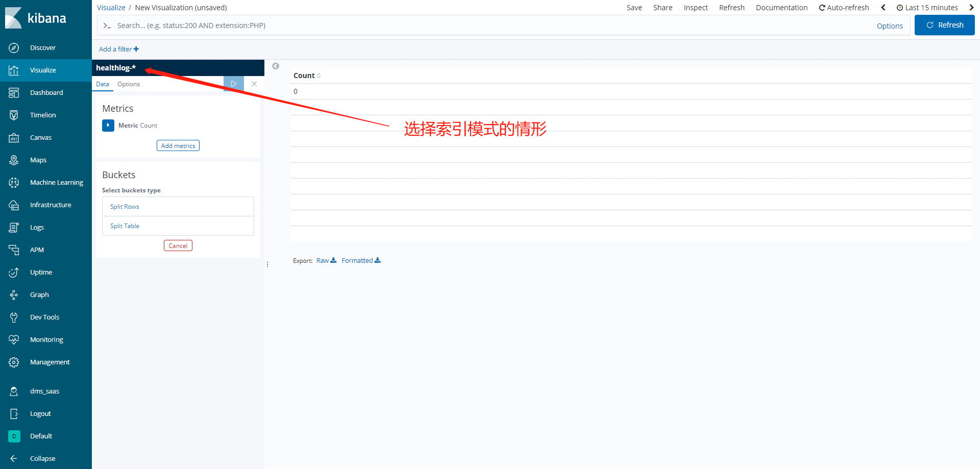Select the Graph nodes icon

[x=14, y=295]
